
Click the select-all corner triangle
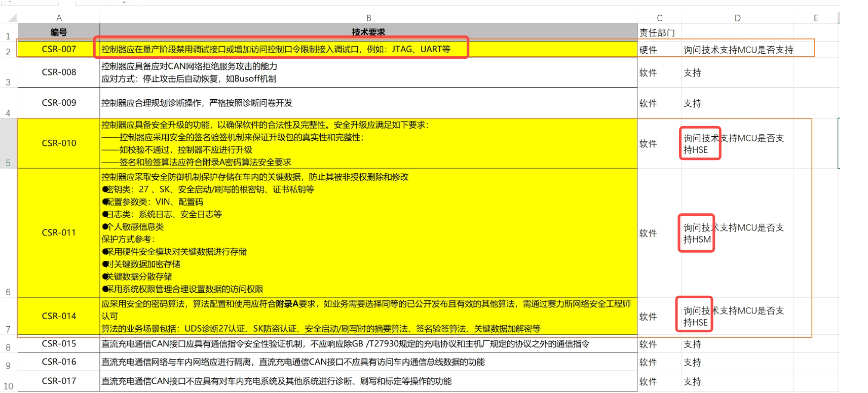pos(12,18)
